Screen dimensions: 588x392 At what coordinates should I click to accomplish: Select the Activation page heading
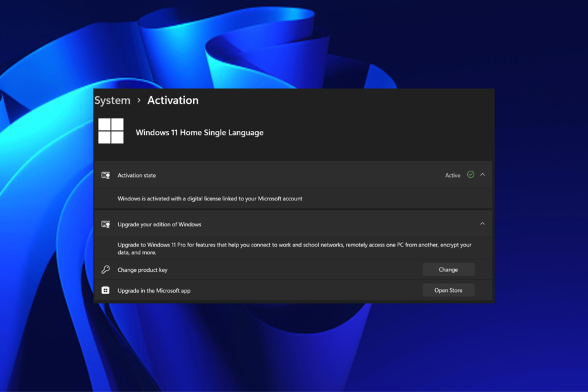(x=173, y=100)
